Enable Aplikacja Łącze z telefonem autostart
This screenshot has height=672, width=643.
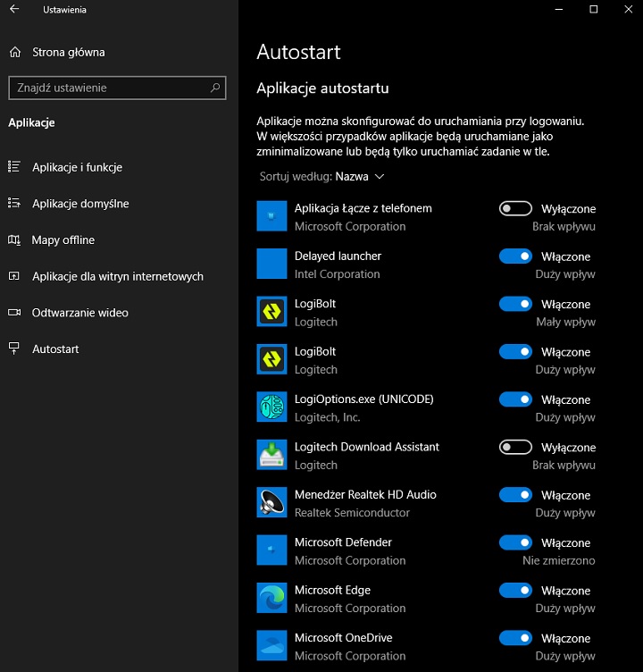(515, 208)
